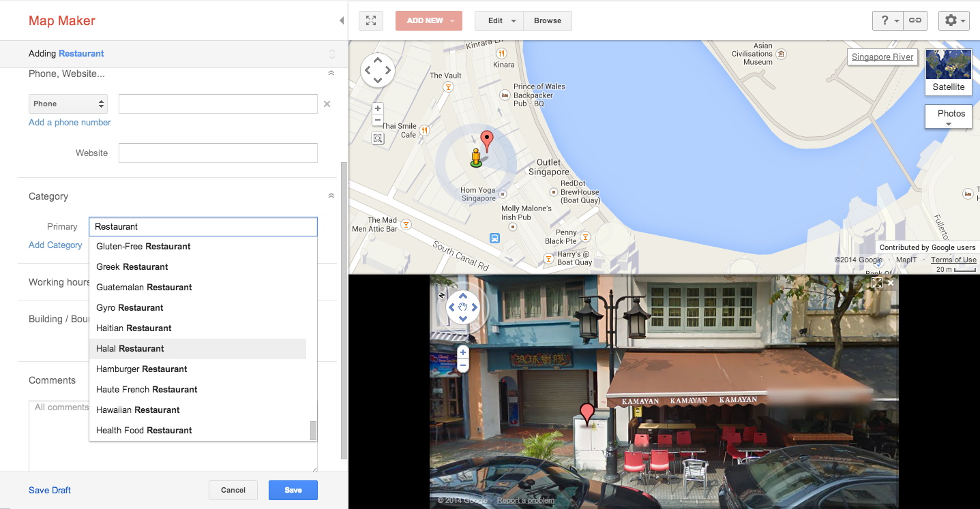Click Street View navigation compass control
This screenshot has height=509, width=980.
coord(463,307)
